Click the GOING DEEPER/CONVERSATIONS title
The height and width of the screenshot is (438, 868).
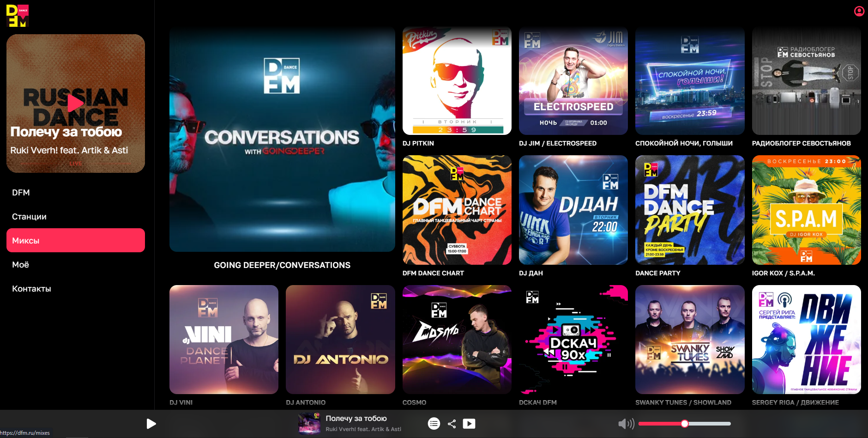click(282, 265)
